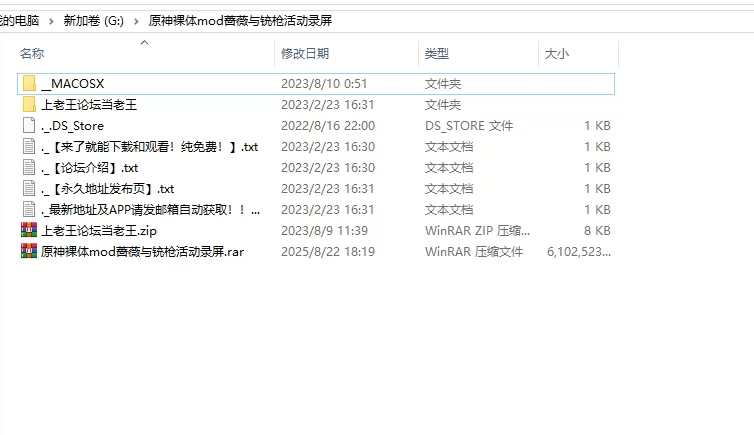Click the type WinRAR ZIP 压缩...
The image size is (754, 435).
tap(478, 231)
